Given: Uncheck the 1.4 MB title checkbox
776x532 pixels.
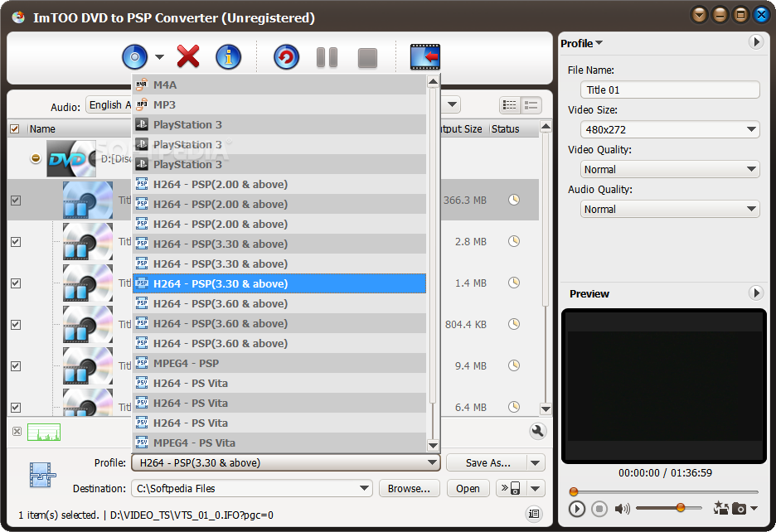Looking at the screenshot, I should (x=16, y=283).
